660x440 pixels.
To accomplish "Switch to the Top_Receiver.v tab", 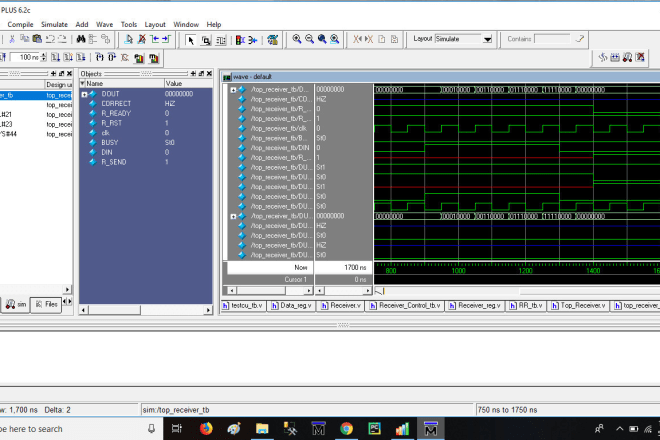I will 579,306.
